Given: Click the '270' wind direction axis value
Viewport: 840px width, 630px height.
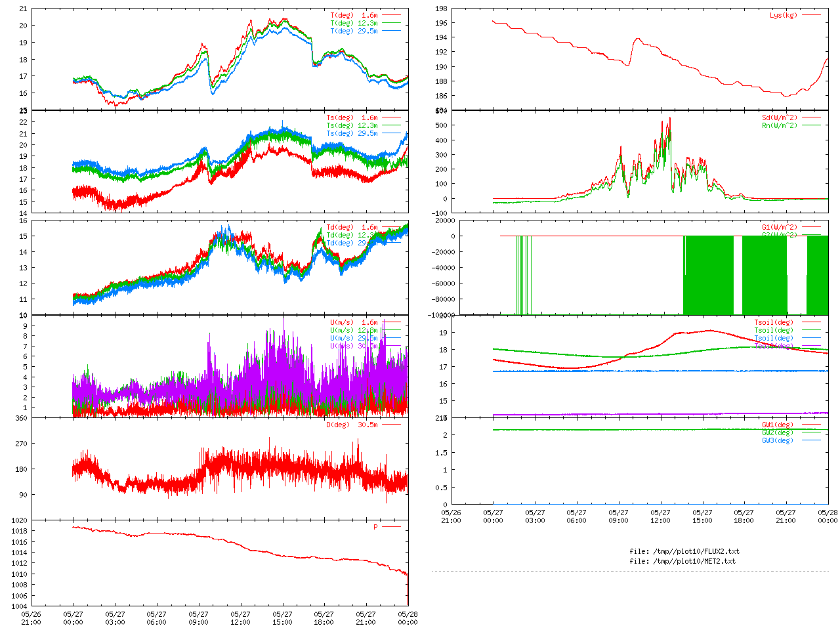Looking at the screenshot, I should 22,444.
